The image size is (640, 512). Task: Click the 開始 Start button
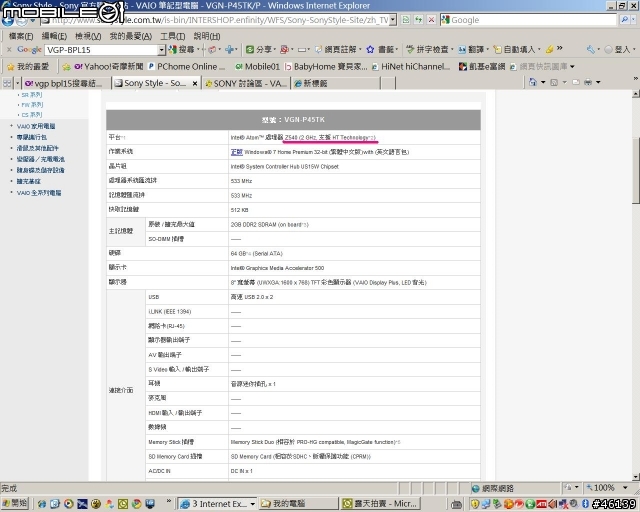15,503
